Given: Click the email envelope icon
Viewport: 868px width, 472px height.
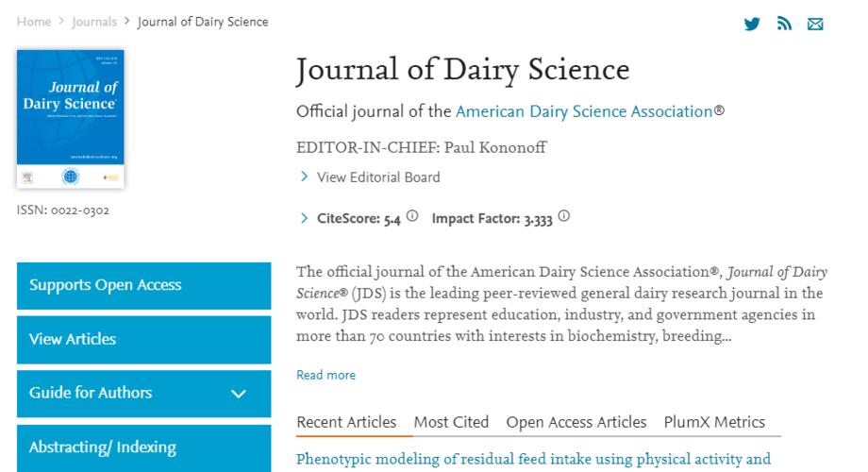Looking at the screenshot, I should [x=815, y=24].
